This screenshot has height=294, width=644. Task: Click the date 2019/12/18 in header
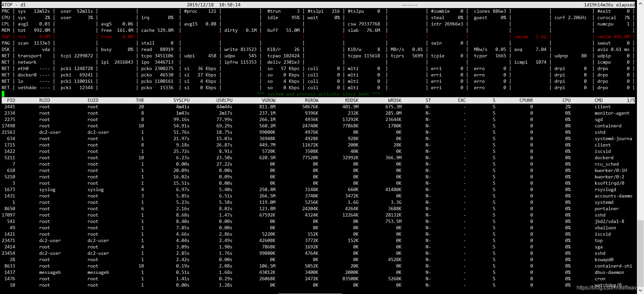click(x=200, y=5)
